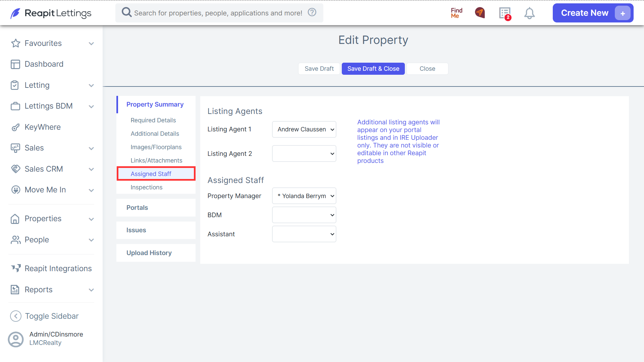Click the Reapit Lettings feather logo
This screenshot has height=362, width=644.
pyautogui.click(x=15, y=13)
